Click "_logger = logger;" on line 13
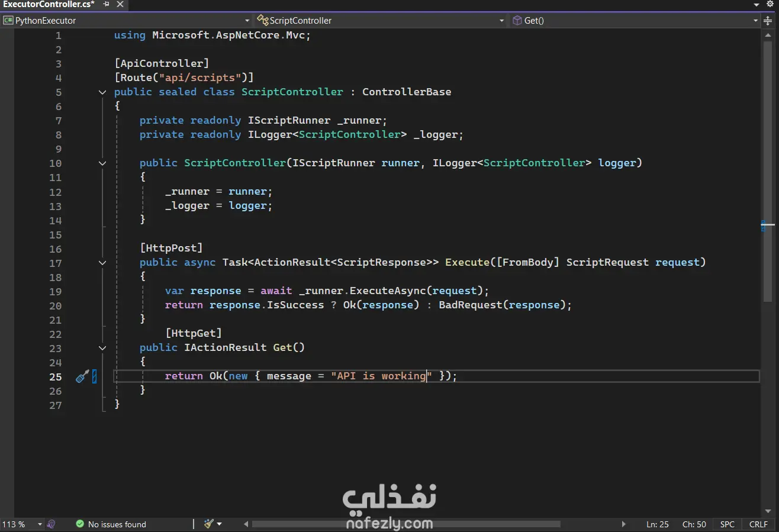The image size is (779, 532). click(x=219, y=205)
